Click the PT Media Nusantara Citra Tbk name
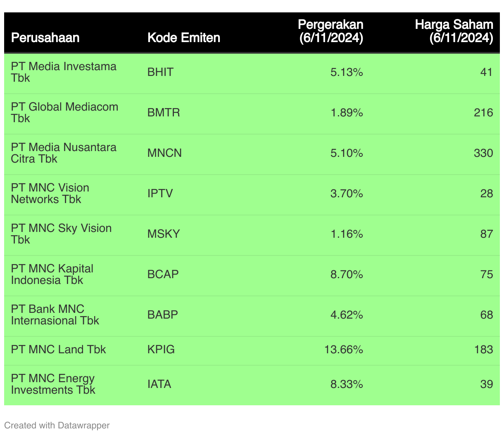 point(64,153)
